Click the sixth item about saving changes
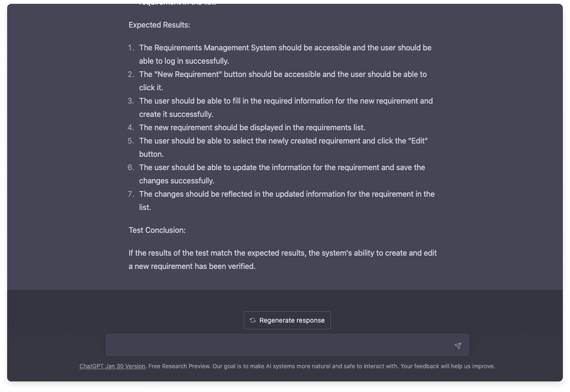Image resolution: width=570 pixels, height=392 pixels. tap(282, 174)
